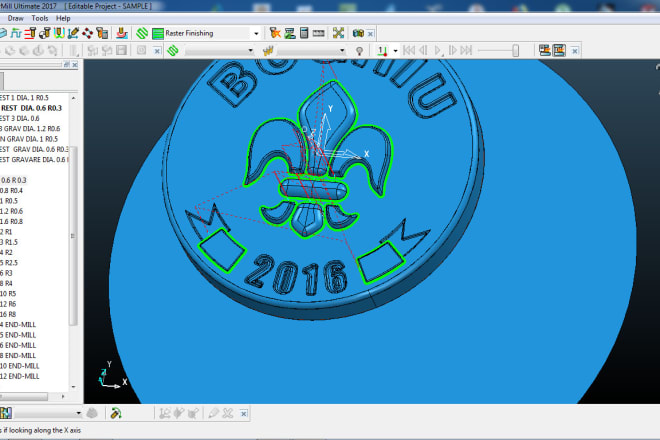Click the simulation view point icon with number 1

pos(382,51)
